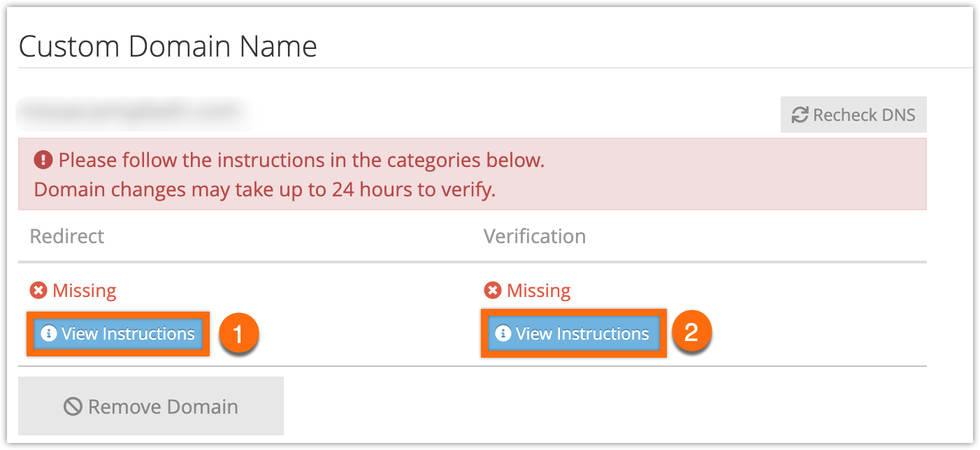Click the Missing status under Verification
The height and width of the screenshot is (450, 980).
[x=539, y=290]
